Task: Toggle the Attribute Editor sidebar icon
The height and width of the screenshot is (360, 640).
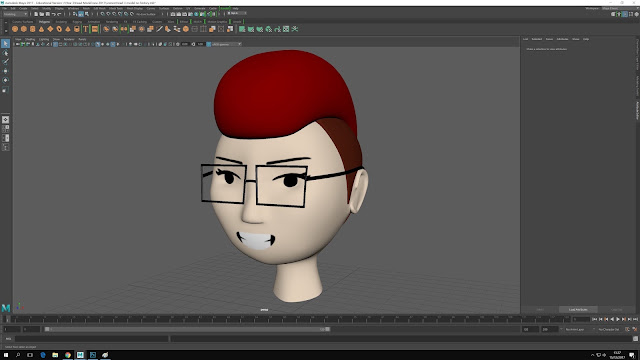Action: pos(637,110)
